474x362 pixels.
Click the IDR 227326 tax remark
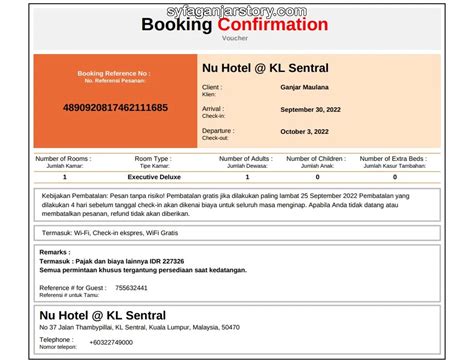(x=112, y=261)
